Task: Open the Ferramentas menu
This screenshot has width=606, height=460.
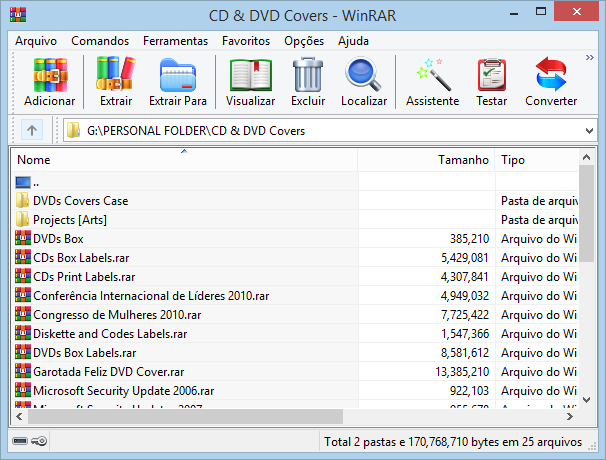Action: pyautogui.click(x=175, y=41)
